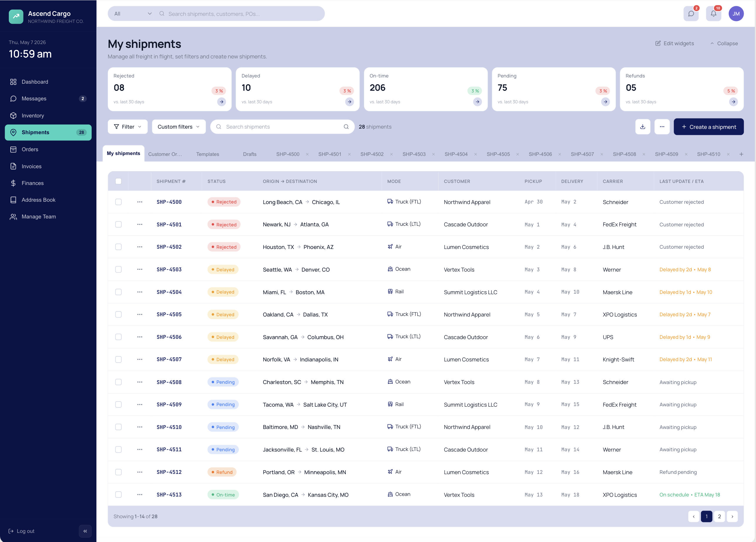
Task: Open the arrow on the Delayed card
Action: (349, 102)
